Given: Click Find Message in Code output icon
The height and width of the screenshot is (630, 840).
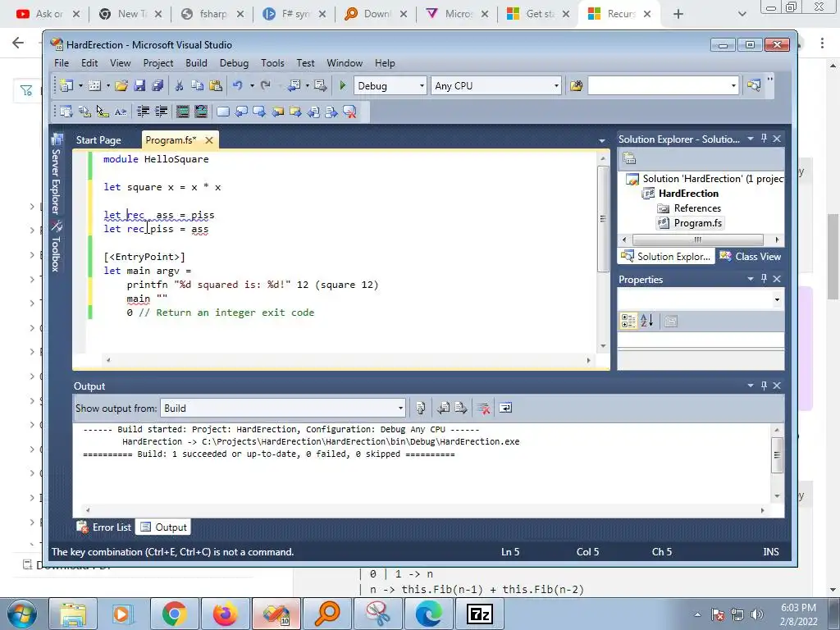Looking at the screenshot, I should coord(421,409).
